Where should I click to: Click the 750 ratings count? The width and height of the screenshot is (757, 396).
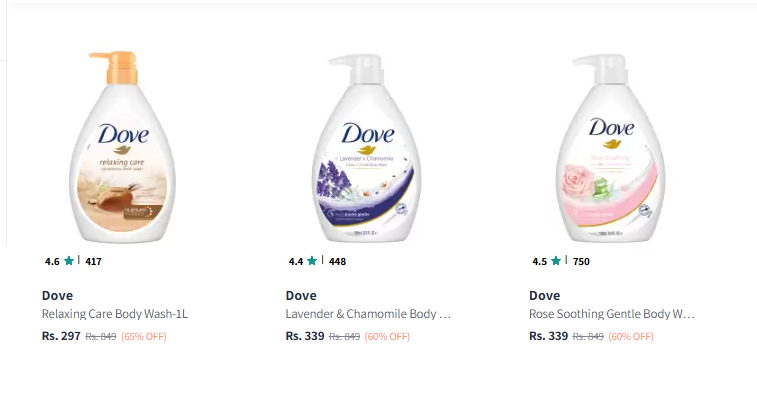581,262
